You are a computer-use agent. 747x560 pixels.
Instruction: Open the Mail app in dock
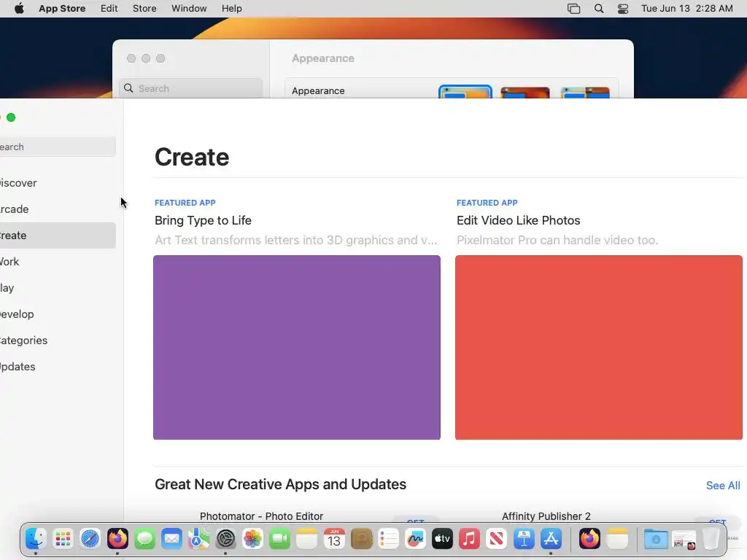(x=171, y=539)
